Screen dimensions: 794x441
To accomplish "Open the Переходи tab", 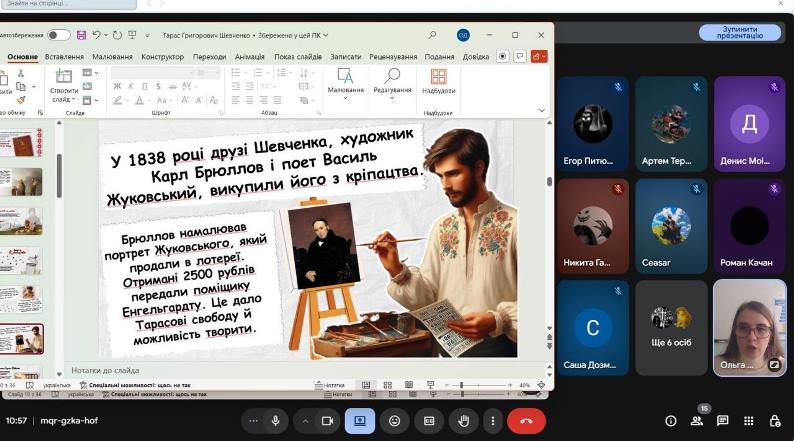I will coord(210,57).
